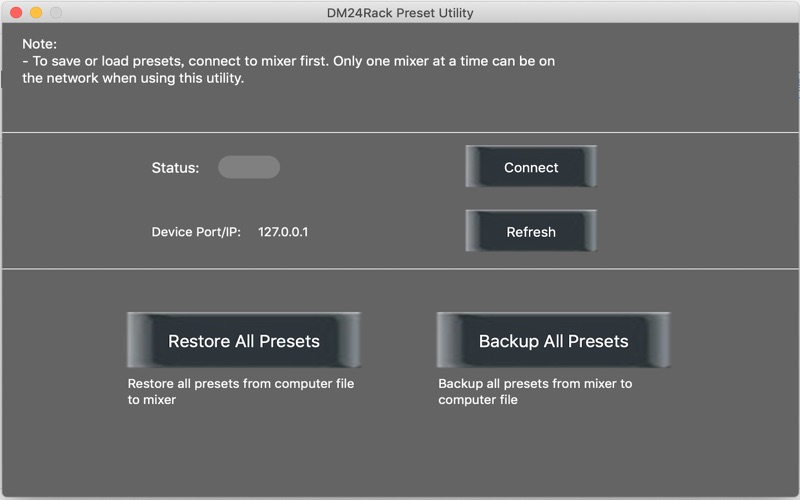The height and width of the screenshot is (500, 800).
Task: Minimize the window with yellow button
Action: [x=36, y=12]
